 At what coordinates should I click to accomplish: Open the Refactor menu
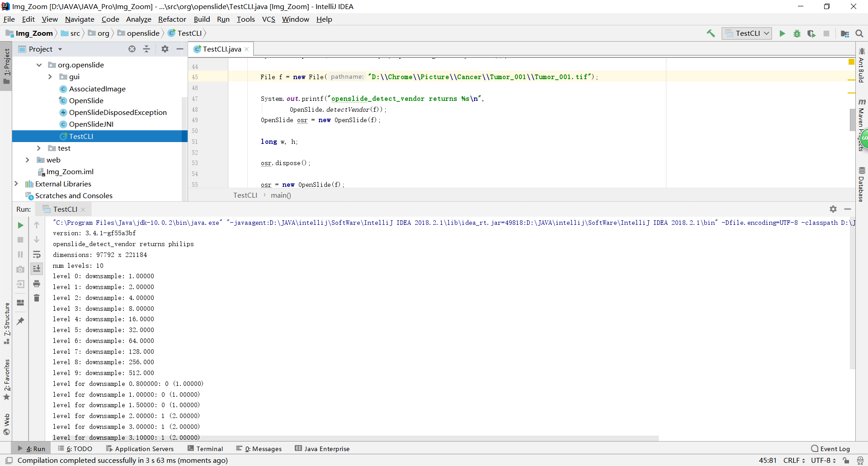click(172, 19)
